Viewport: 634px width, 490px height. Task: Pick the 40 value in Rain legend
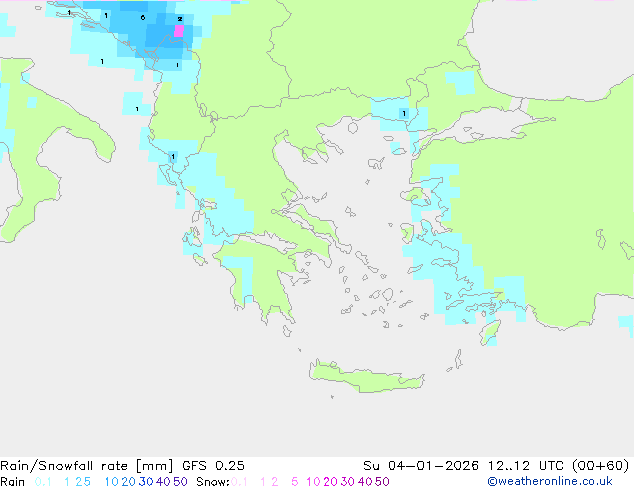[163, 482]
